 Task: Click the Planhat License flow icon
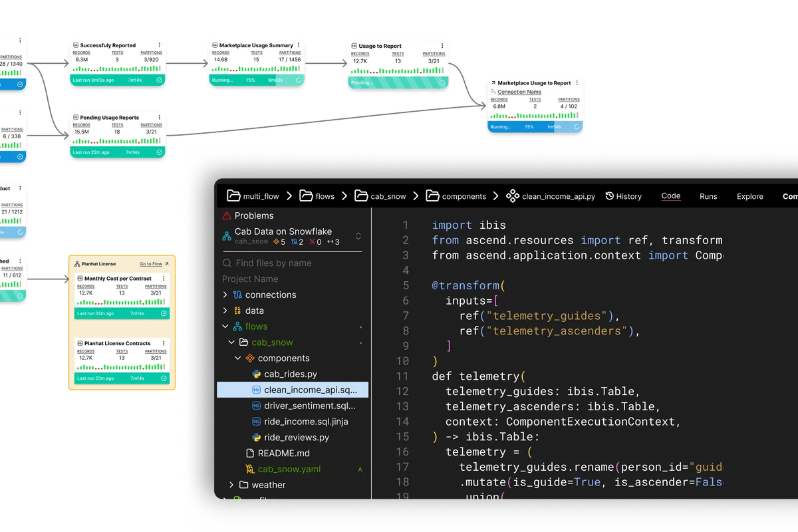(x=77, y=264)
